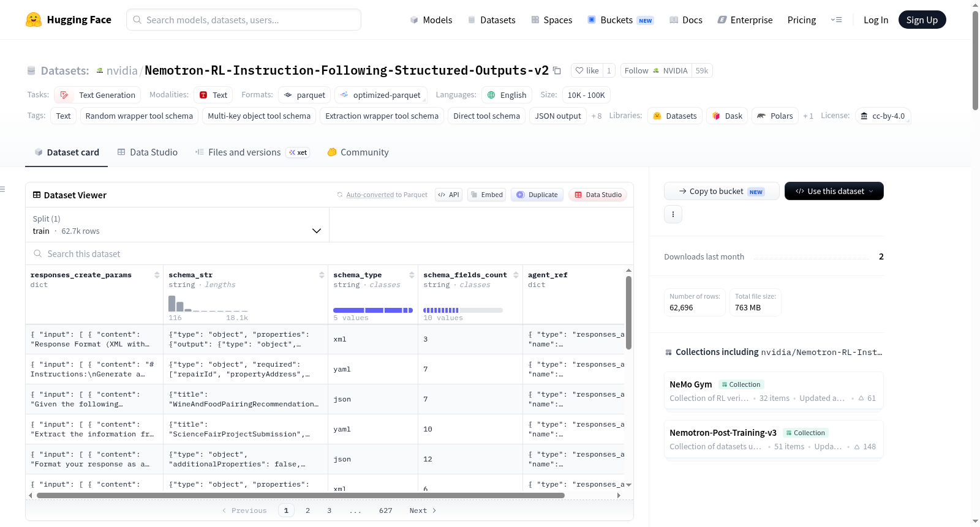Expand the +8 more tags
This screenshot has width=980, height=527.
tap(596, 116)
